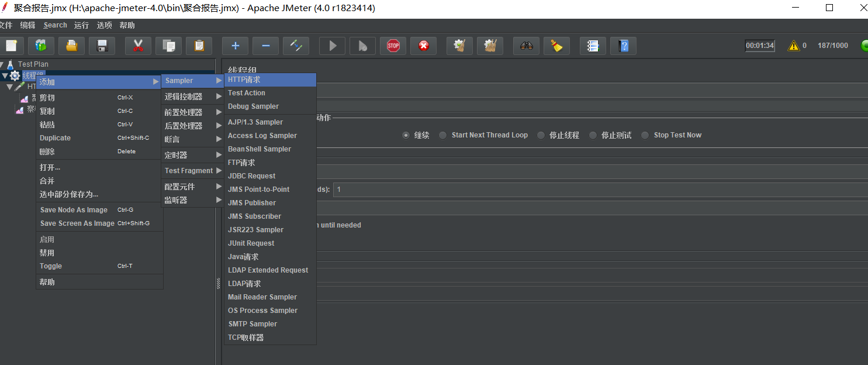
Task: Select 删除 in context menu
Action: coord(99,151)
